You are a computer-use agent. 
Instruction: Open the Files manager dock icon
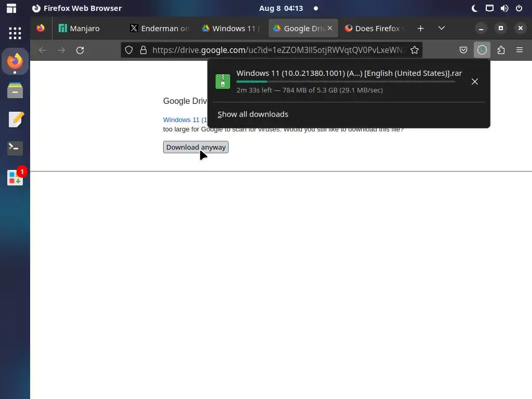(x=15, y=90)
